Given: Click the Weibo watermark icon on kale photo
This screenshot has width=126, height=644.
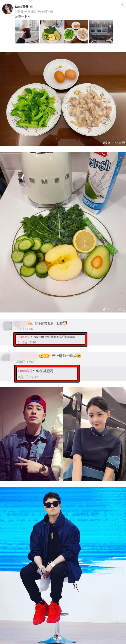Looking at the screenshot, I should pos(105,309).
